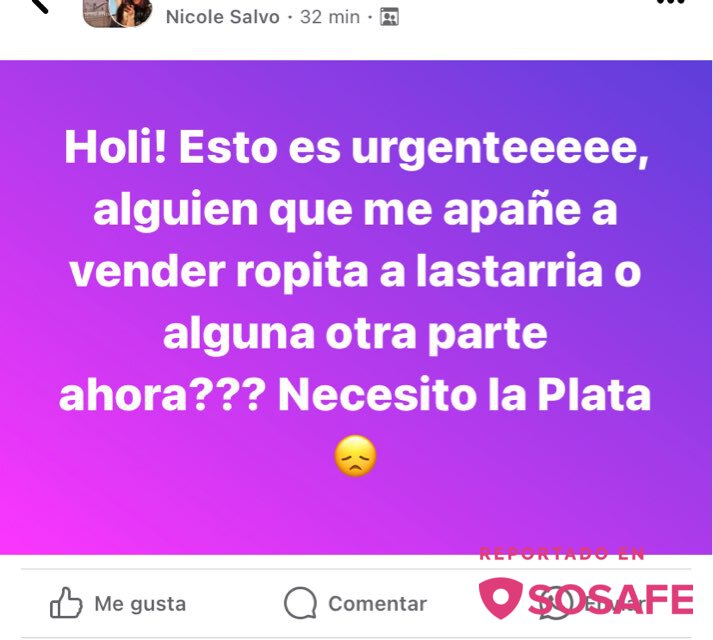
Task: Select the Comentar label
Action: [377, 604]
